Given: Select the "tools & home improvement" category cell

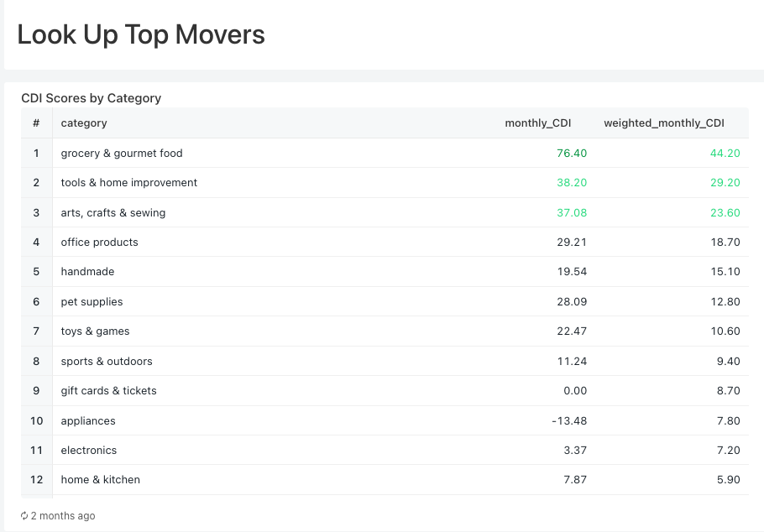Looking at the screenshot, I should 129,183.
